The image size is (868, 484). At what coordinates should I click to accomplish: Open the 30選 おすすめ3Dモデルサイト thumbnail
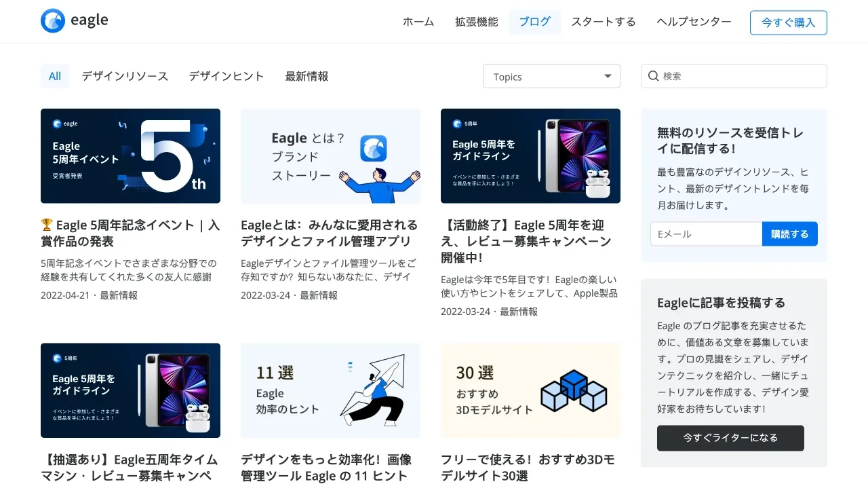point(530,390)
